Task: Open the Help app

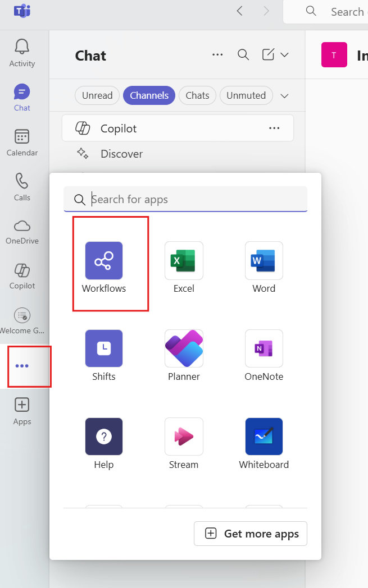Action: click(103, 443)
